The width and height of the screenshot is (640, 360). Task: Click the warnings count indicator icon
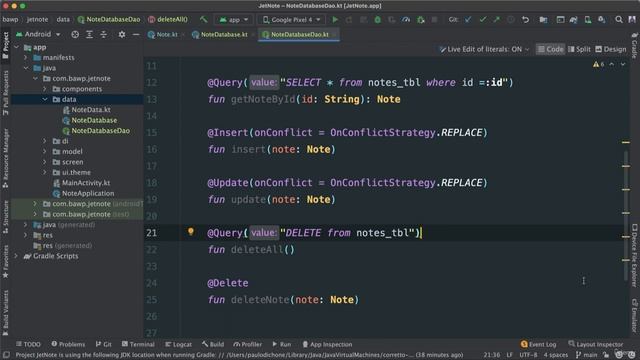[598, 64]
